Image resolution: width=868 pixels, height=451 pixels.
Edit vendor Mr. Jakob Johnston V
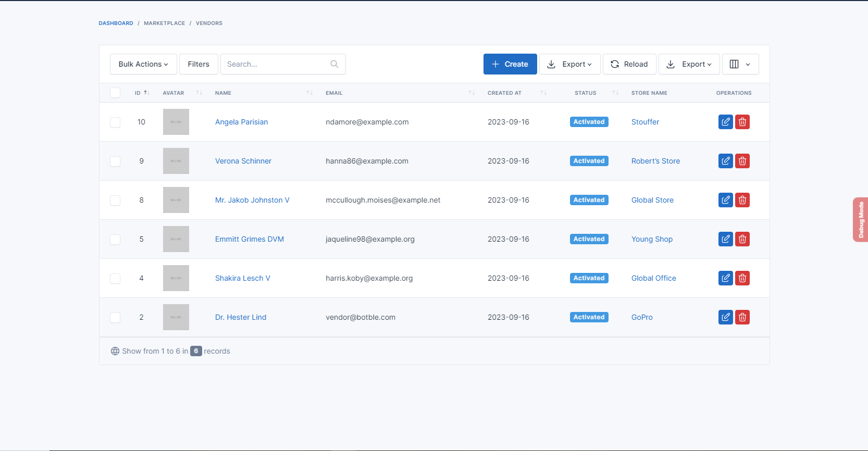pos(725,200)
